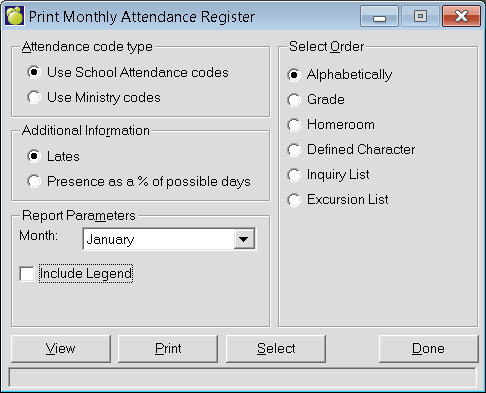The width and height of the screenshot is (486, 393).
Task: Minimize the Print Monthly Attendance Register window
Action: [x=379, y=16]
